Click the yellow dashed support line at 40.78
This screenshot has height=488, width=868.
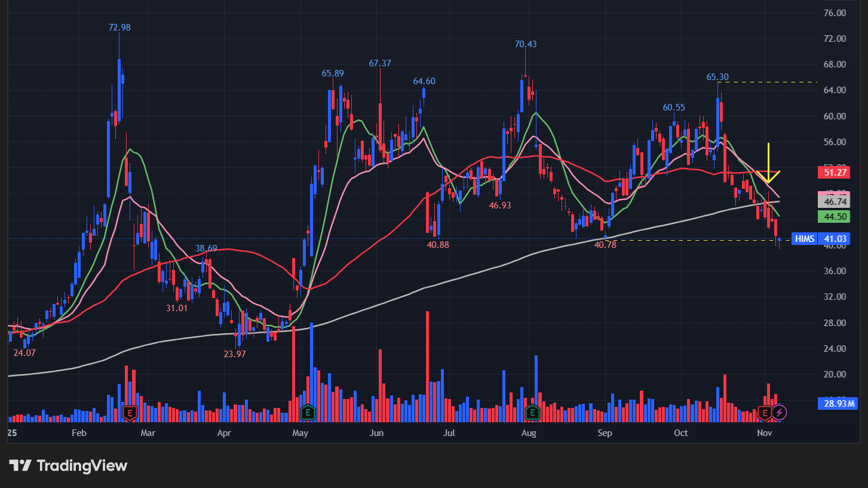point(687,240)
